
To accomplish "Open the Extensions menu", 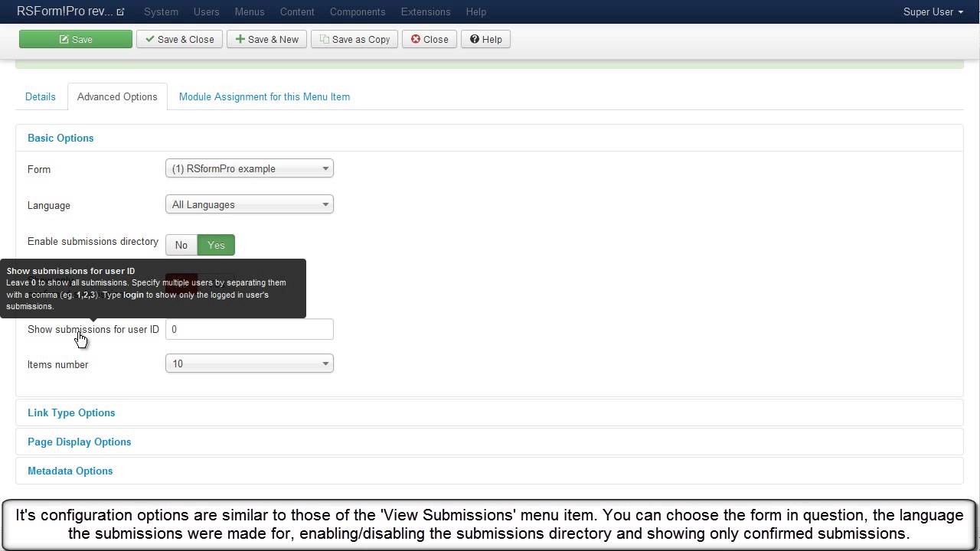I will [x=426, y=11].
